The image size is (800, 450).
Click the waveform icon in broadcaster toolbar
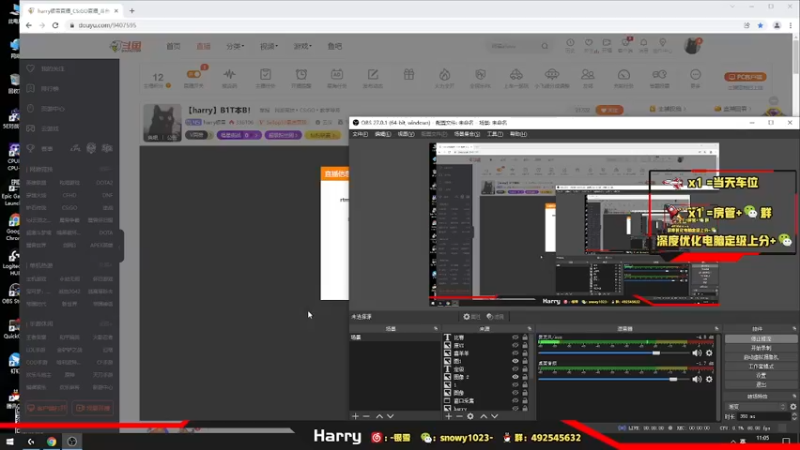(x=230, y=74)
